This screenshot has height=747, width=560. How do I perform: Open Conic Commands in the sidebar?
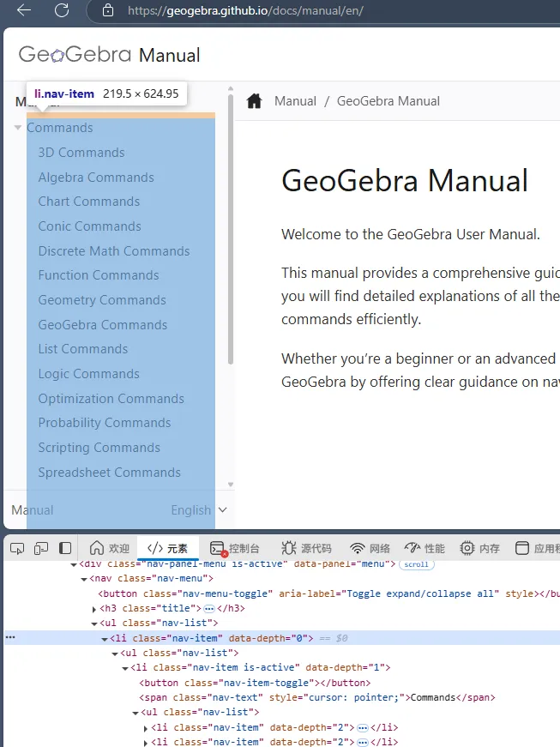pyautogui.click(x=89, y=226)
